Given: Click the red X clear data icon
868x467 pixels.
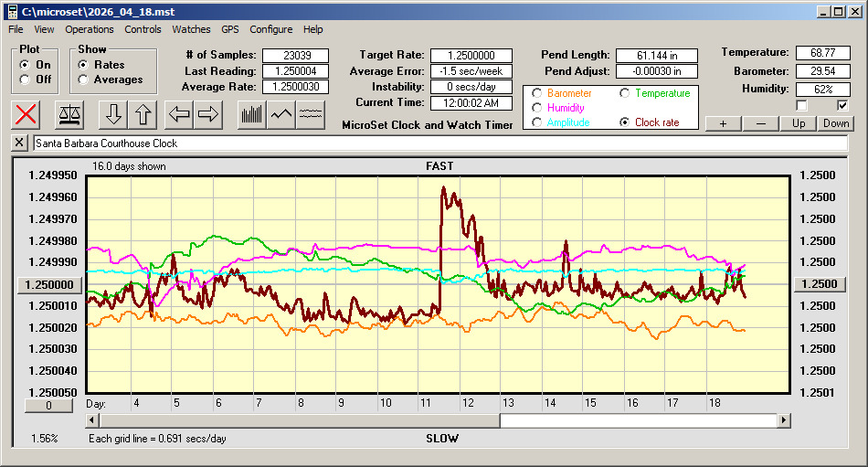Looking at the screenshot, I should 27,114.
